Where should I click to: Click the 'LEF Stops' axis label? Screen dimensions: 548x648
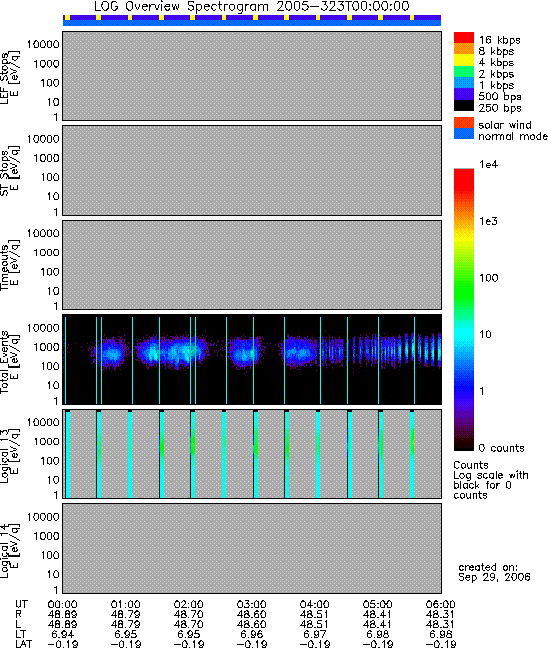pos(5,78)
